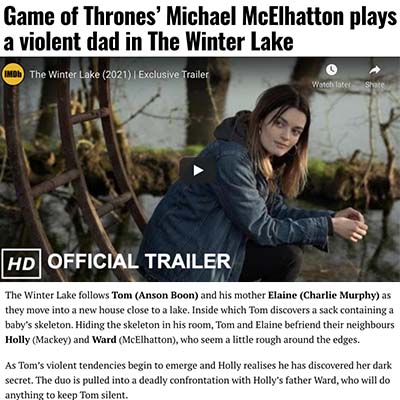The height and width of the screenshot is (400, 400).
Task: Play the Winter Lake trailer video
Action: (x=198, y=170)
